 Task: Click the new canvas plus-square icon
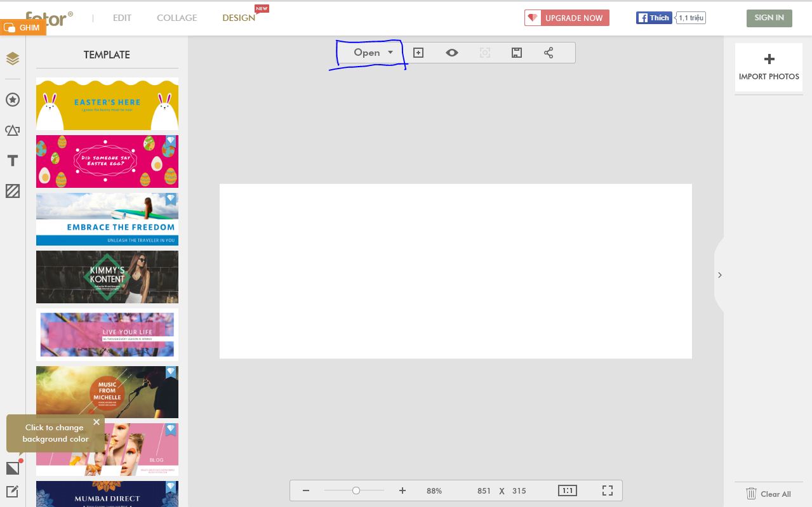pyautogui.click(x=418, y=53)
